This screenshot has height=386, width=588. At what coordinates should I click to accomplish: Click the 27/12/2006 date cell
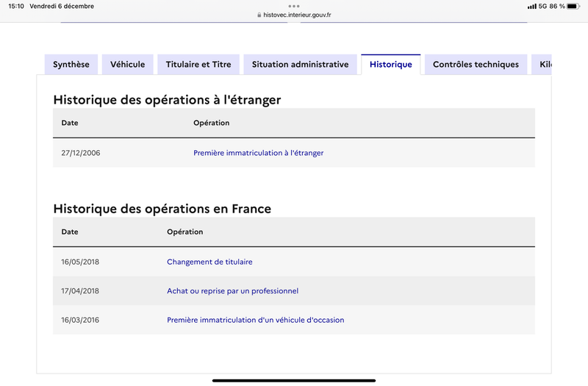tap(81, 153)
